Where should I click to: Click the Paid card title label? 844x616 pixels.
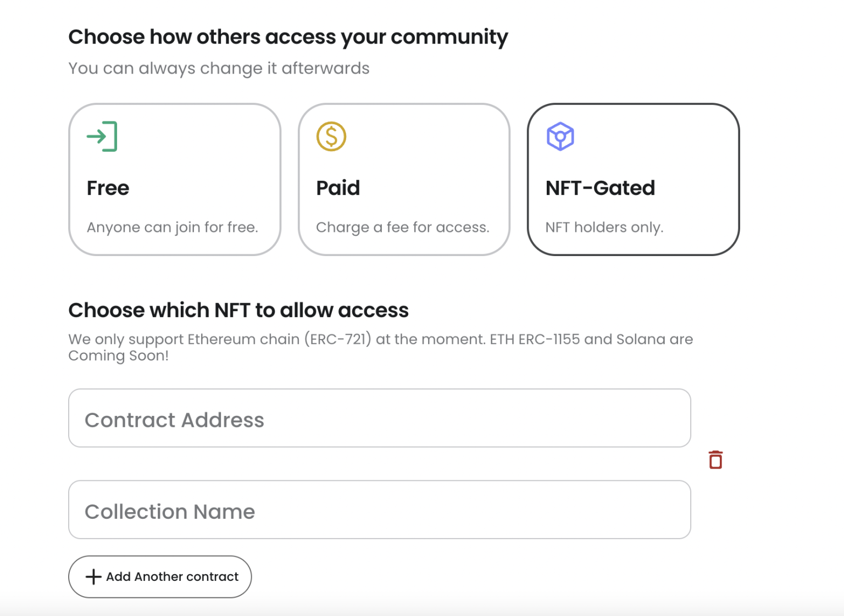pyautogui.click(x=338, y=188)
